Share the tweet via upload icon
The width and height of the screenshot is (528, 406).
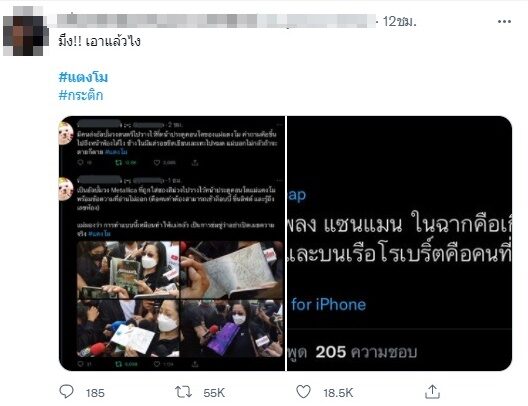[432, 392]
